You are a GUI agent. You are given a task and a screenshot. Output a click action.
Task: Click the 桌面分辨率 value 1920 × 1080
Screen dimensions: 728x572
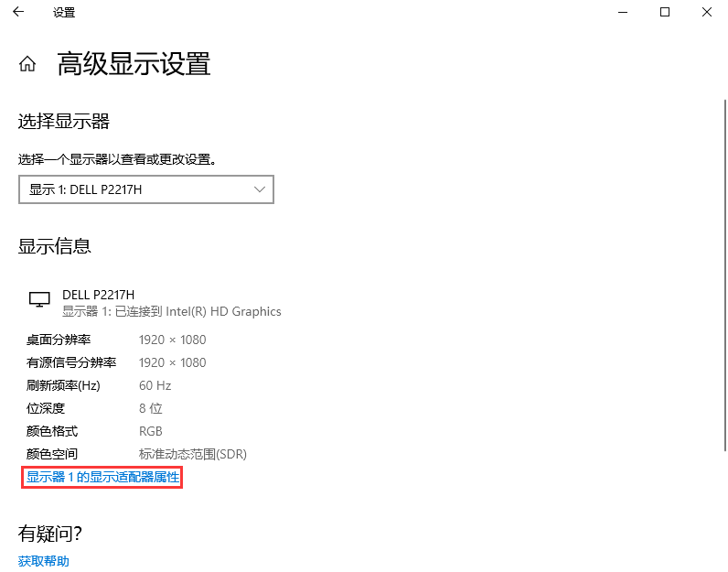(x=172, y=340)
